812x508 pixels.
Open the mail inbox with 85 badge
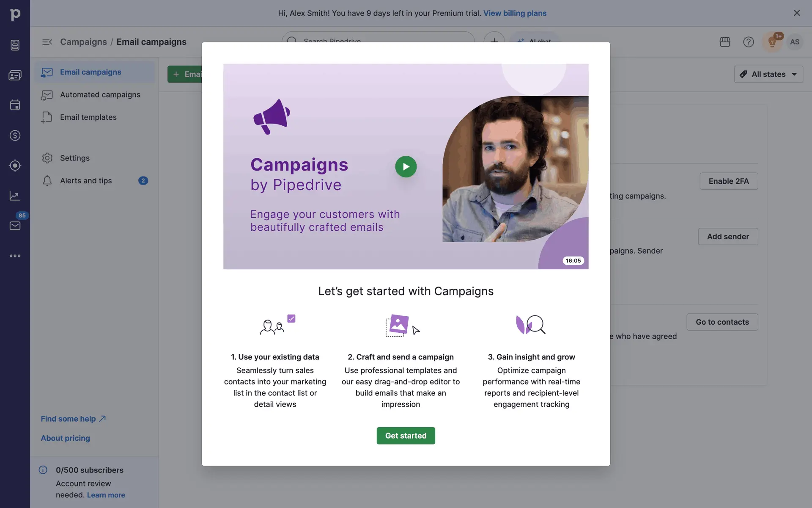pyautogui.click(x=15, y=226)
